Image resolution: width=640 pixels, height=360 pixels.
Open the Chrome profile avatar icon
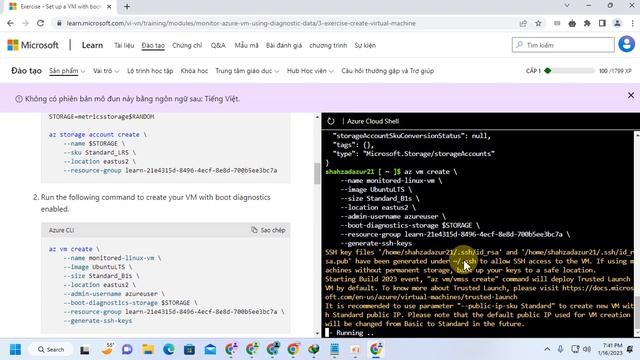[617, 23]
